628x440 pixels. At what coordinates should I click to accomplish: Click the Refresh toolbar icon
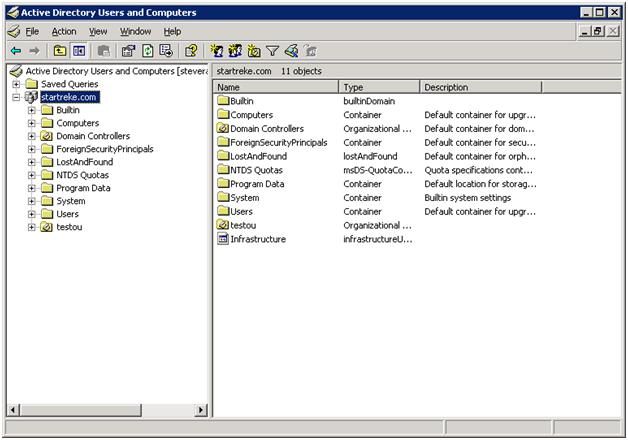click(x=148, y=51)
